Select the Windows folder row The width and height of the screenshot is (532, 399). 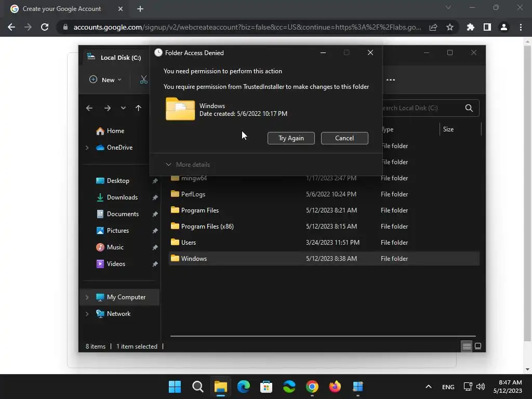click(324, 259)
